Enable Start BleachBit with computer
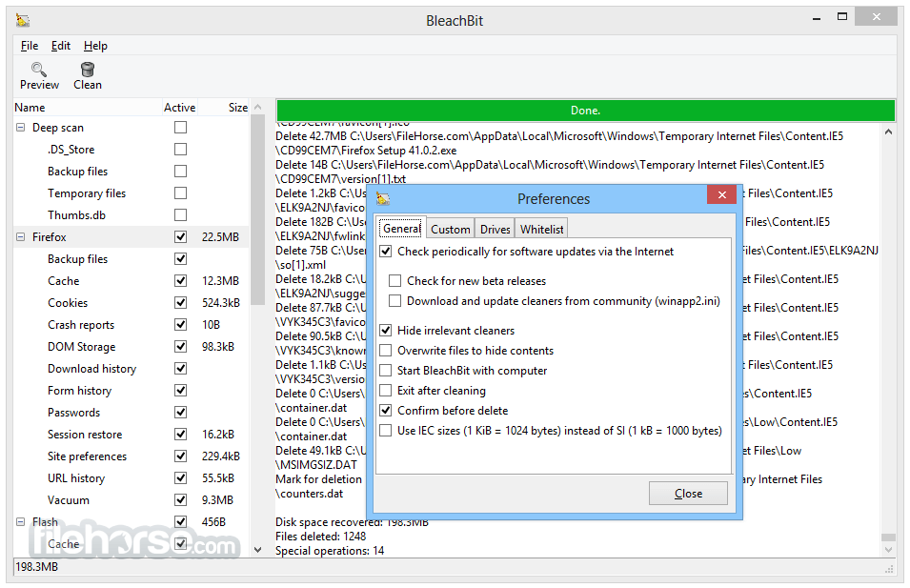The width and height of the screenshot is (910, 588). pyautogui.click(x=385, y=371)
